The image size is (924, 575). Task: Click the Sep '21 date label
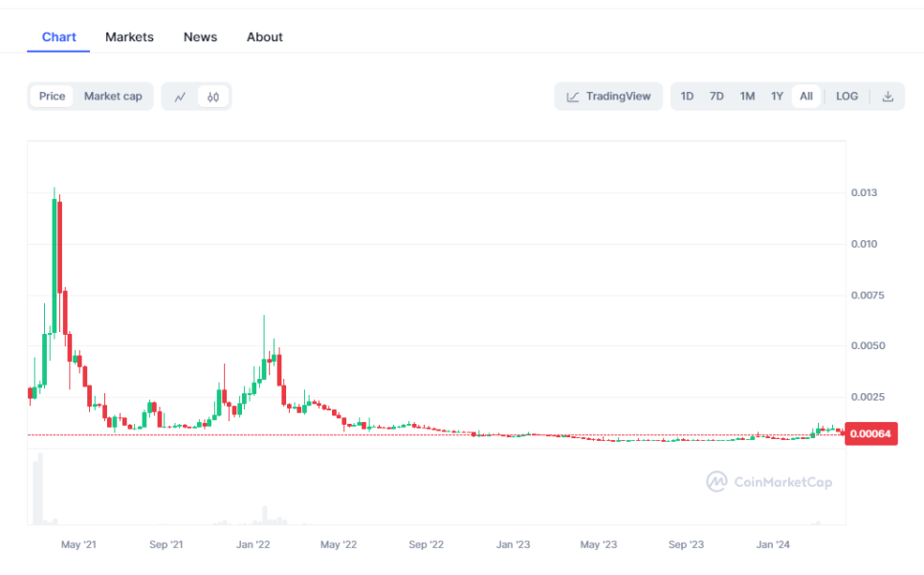(166, 544)
